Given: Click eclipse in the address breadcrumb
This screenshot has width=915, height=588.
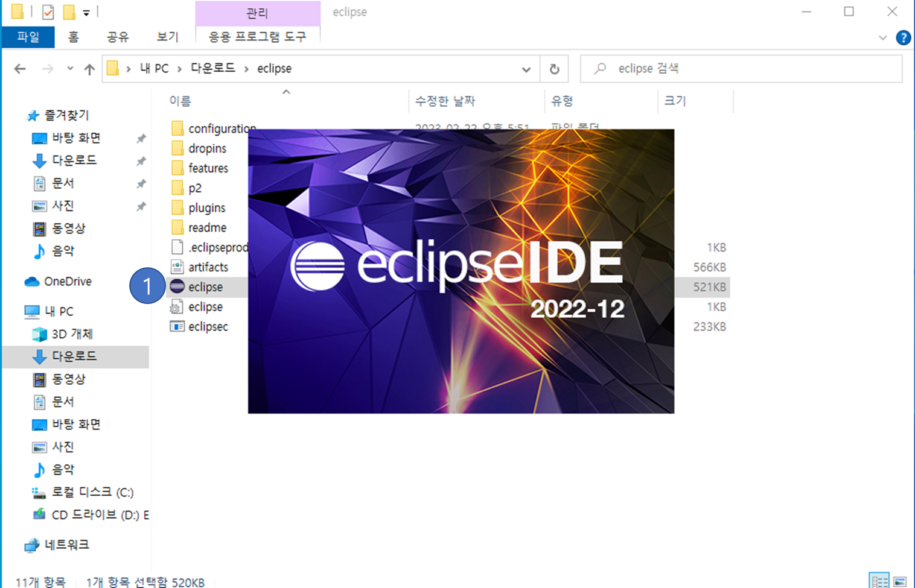Looking at the screenshot, I should 275,69.
